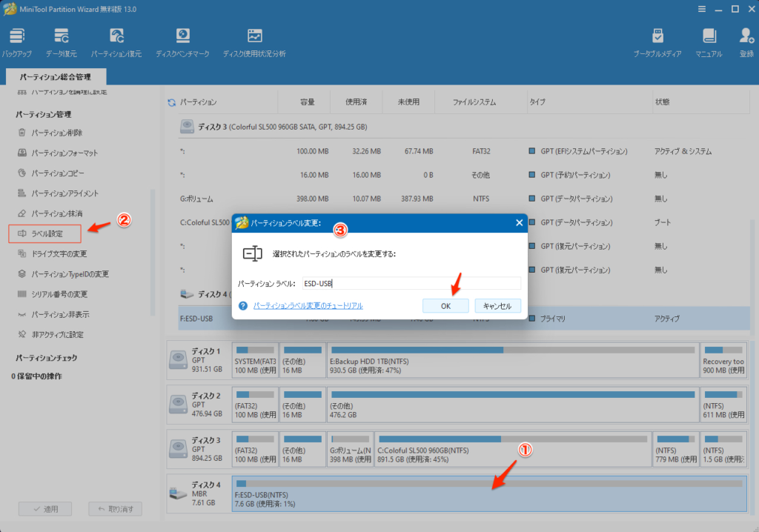Screen dimensions: 759x532
Task: Click the パーティション ラベル text field
Action: (410, 284)
